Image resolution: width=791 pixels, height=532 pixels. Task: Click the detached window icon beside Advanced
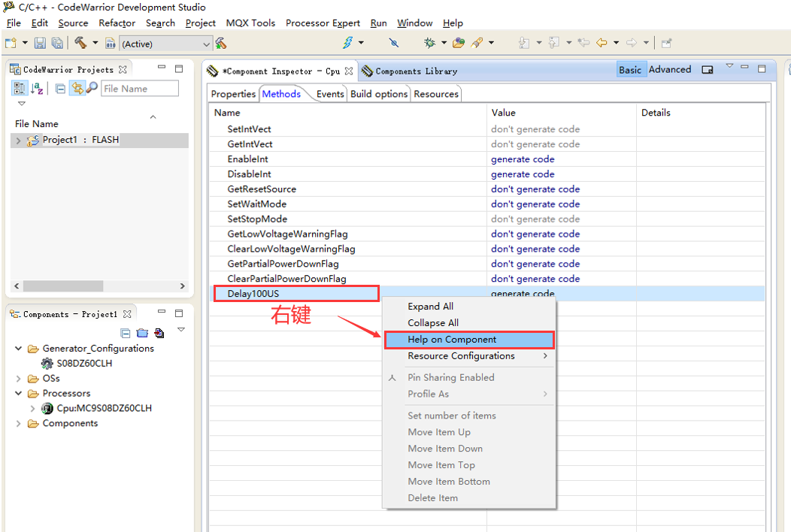click(708, 70)
